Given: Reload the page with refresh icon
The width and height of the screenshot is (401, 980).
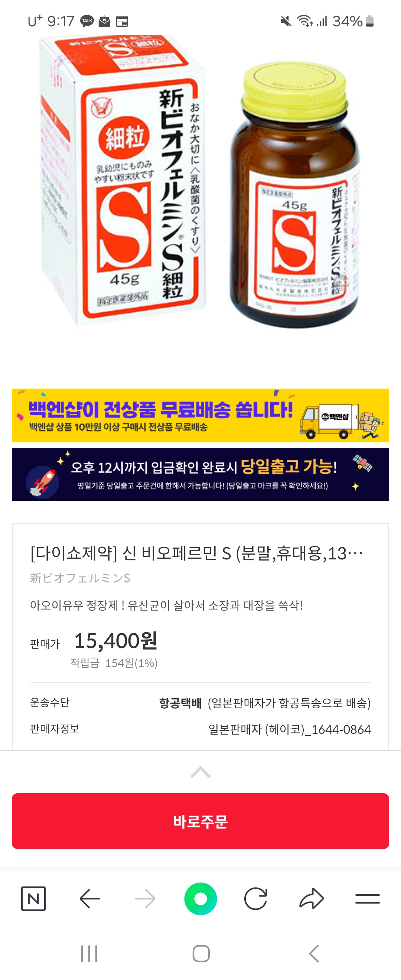Looking at the screenshot, I should coord(256,899).
